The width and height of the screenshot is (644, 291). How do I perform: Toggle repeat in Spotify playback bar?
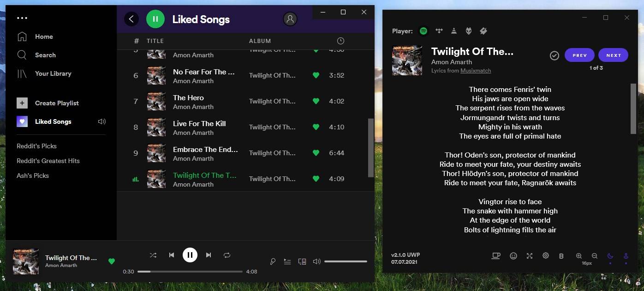pos(227,255)
